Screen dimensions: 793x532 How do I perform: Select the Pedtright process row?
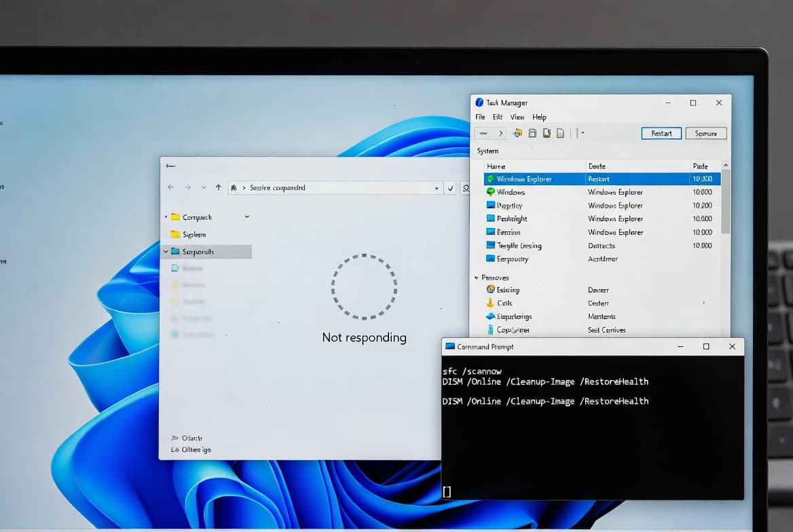(x=602, y=219)
